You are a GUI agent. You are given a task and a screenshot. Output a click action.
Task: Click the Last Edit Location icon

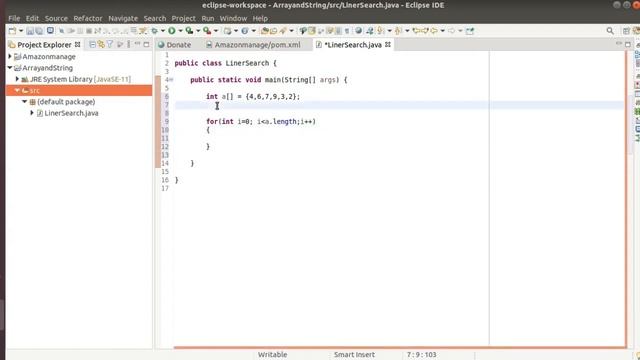(x=416, y=31)
